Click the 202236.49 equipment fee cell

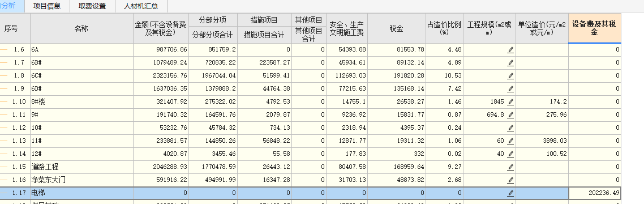pos(594,193)
